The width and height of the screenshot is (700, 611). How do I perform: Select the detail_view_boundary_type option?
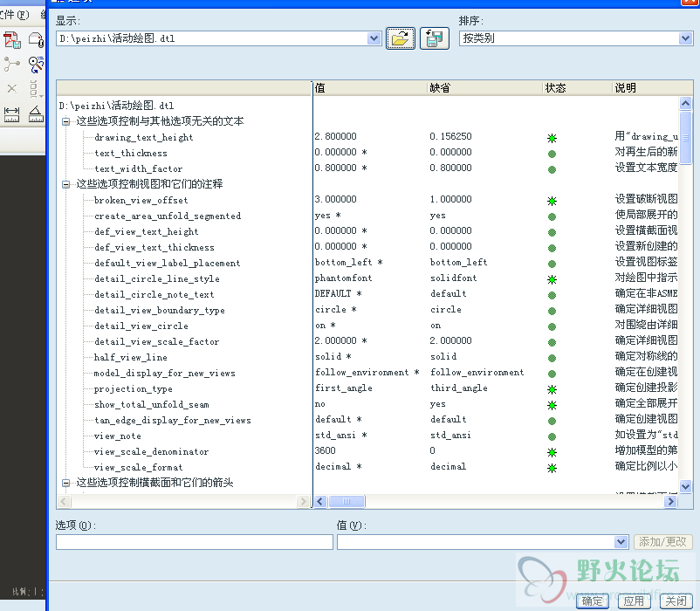pos(160,310)
